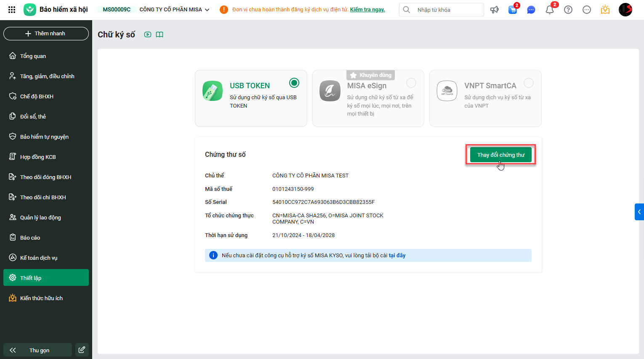
Task: Select the VNPT SmartCA radio button
Action: pos(529,83)
